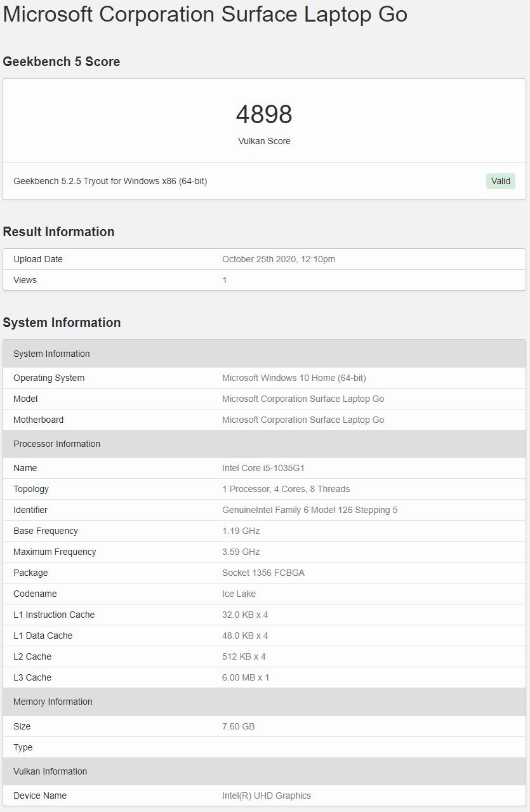530x812 pixels.
Task: Click the 'Vulkan Score' caption
Action: pos(264,141)
